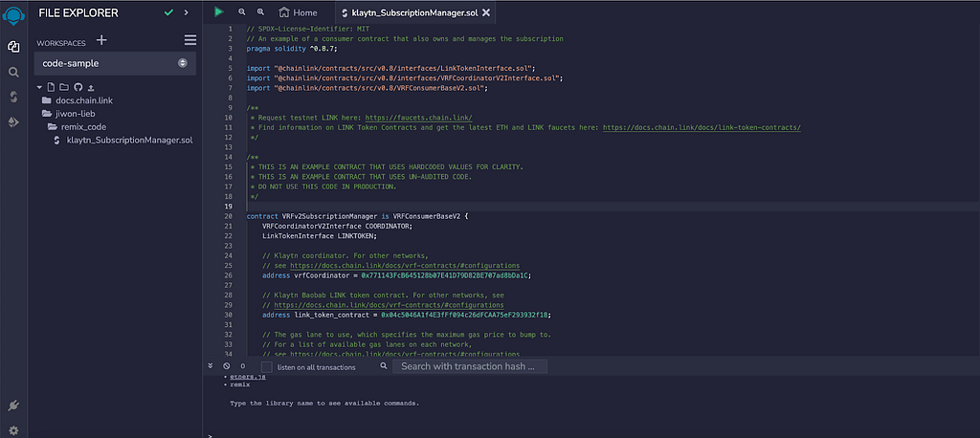Viewport: 980px width, 438px height.
Task: Open the workspaces hamburger menu
Action: [190, 40]
